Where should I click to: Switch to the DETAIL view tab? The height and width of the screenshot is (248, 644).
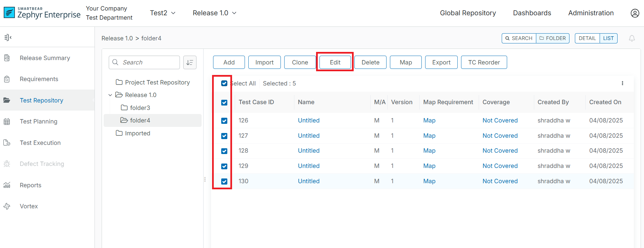click(x=587, y=38)
